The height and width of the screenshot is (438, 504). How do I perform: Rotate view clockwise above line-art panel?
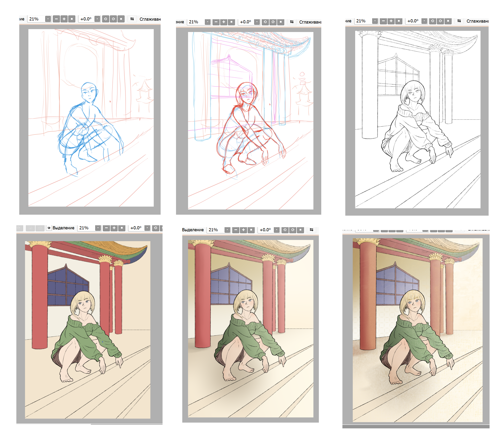(440, 21)
